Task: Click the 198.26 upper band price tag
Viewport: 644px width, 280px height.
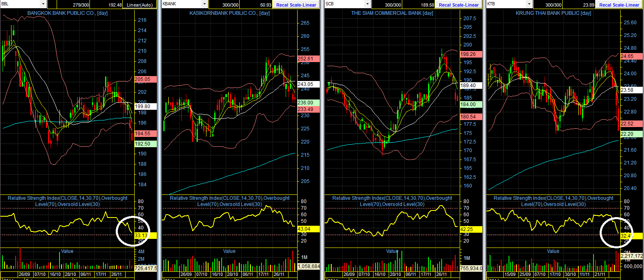Action: (471, 54)
